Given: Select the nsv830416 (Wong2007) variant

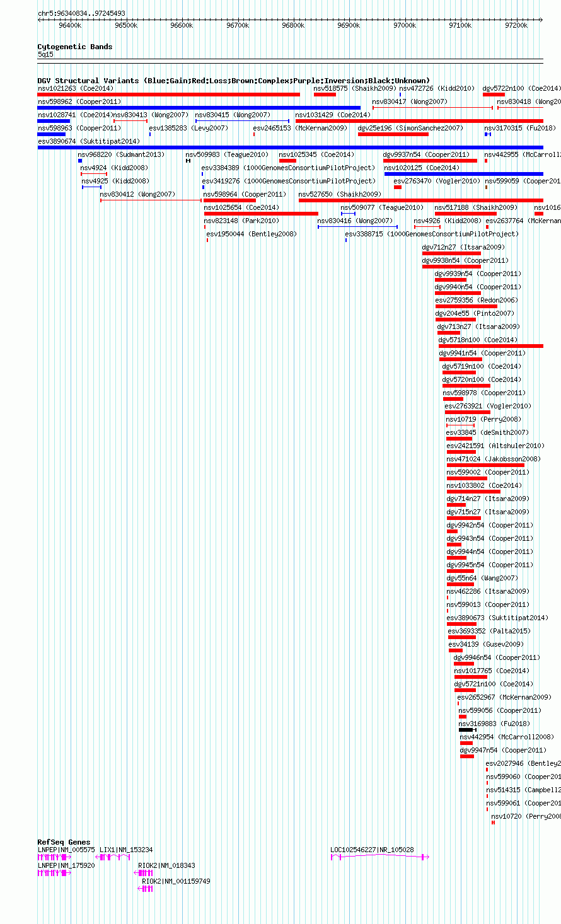Looking at the screenshot, I should 357,227.
